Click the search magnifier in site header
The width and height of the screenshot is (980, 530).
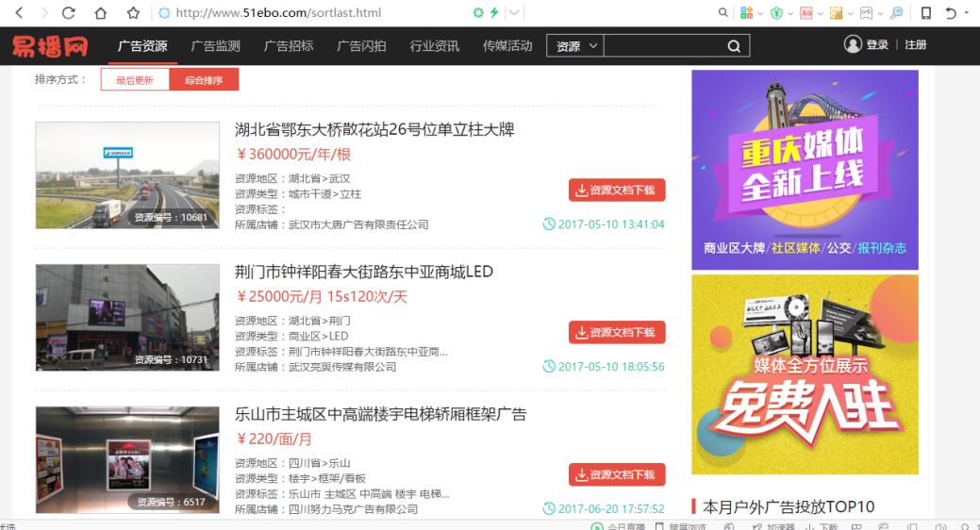point(734,46)
